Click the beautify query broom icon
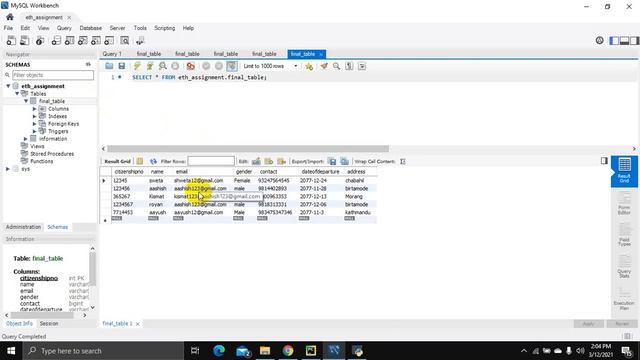 click(324, 66)
